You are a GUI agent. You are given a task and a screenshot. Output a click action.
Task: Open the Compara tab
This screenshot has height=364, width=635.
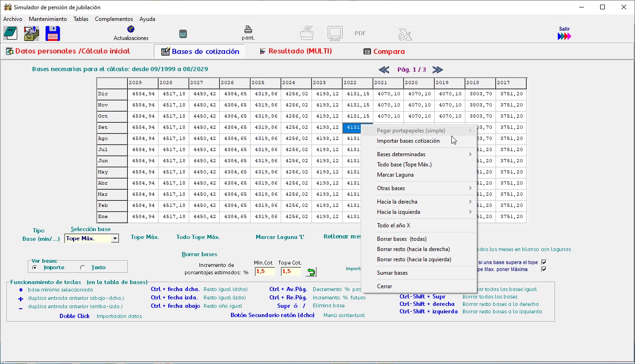[384, 52]
